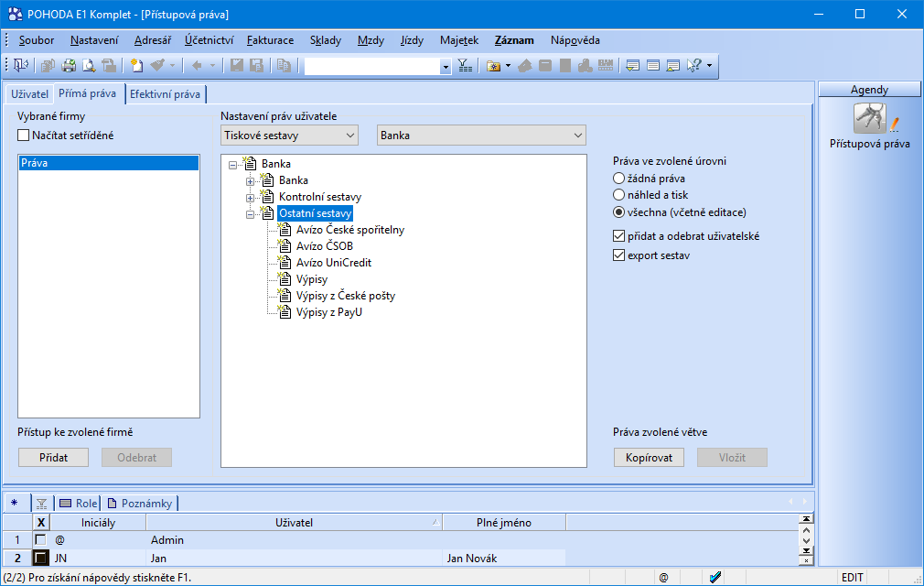Open the Banka dropdown list
The height and width of the screenshot is (586, 924).
[x=481, y=136]
